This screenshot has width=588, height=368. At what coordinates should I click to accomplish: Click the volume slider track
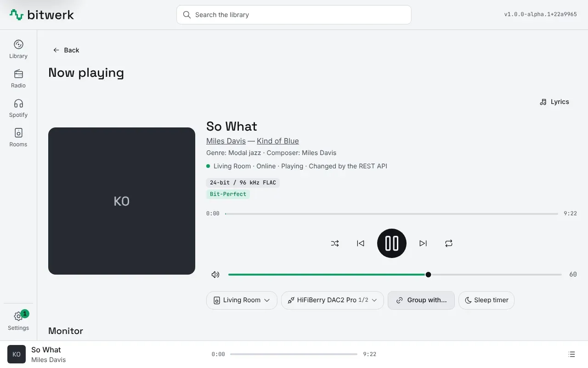click(x=395, y=275)
